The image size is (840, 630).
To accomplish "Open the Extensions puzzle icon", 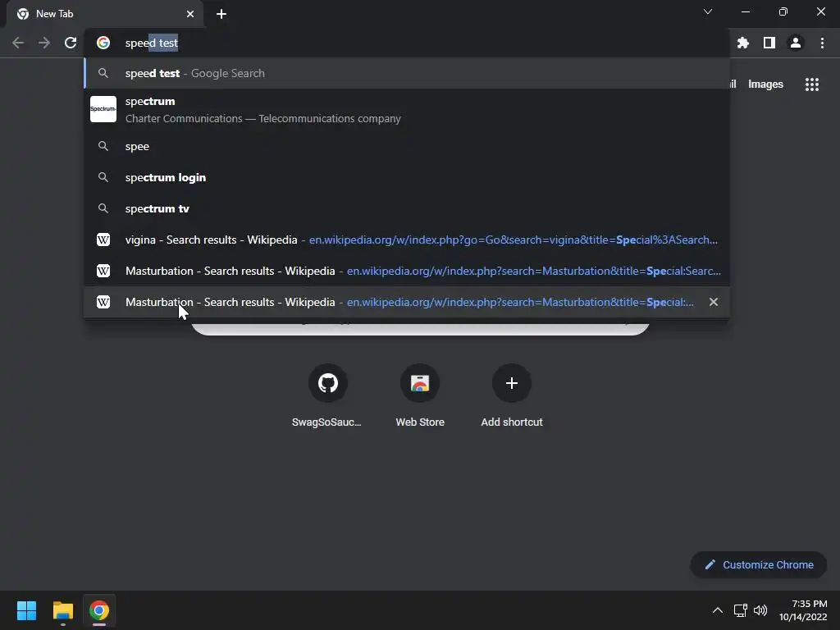I will (742, 43).
